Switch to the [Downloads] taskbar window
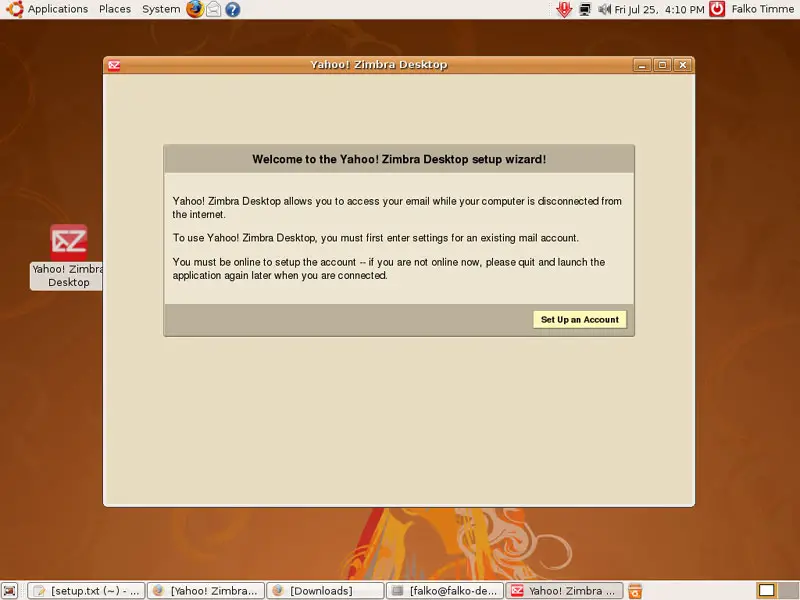The image size is (800, 600). (x=326, y=591)
